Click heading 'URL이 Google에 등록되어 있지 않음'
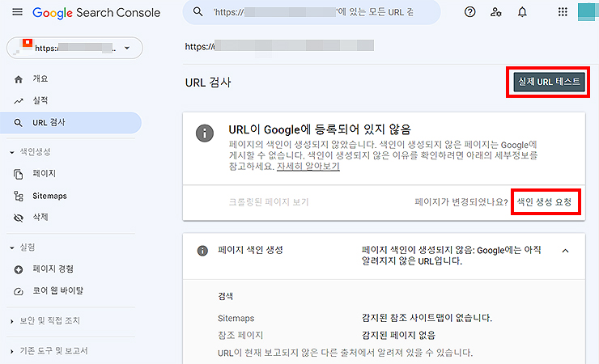This screenshot has height=364, width=599. [x=320, y=129]
